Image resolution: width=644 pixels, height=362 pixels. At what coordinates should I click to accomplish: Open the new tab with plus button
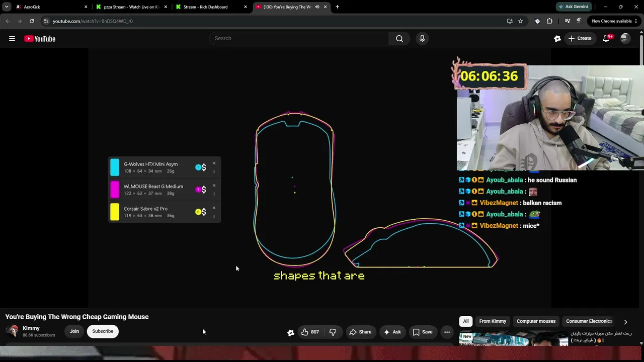tap(337, 7)
